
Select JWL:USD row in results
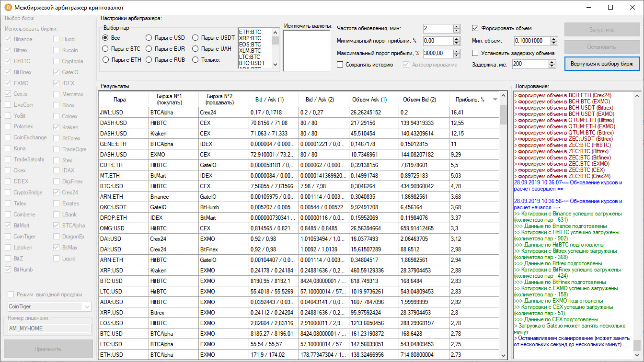coord(299,113)
